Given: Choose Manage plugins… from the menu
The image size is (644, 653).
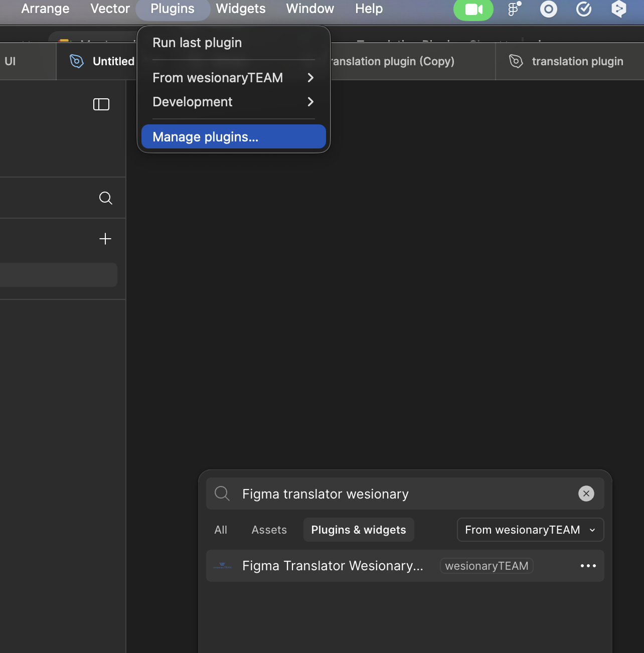Looking at the screenshot, I should click(x=234, y=136).
